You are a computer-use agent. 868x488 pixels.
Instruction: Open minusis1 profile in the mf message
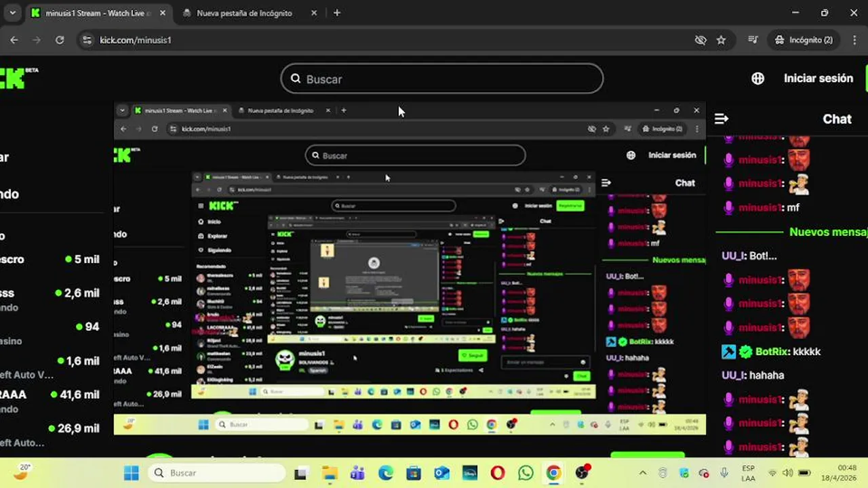coord(761,207)
